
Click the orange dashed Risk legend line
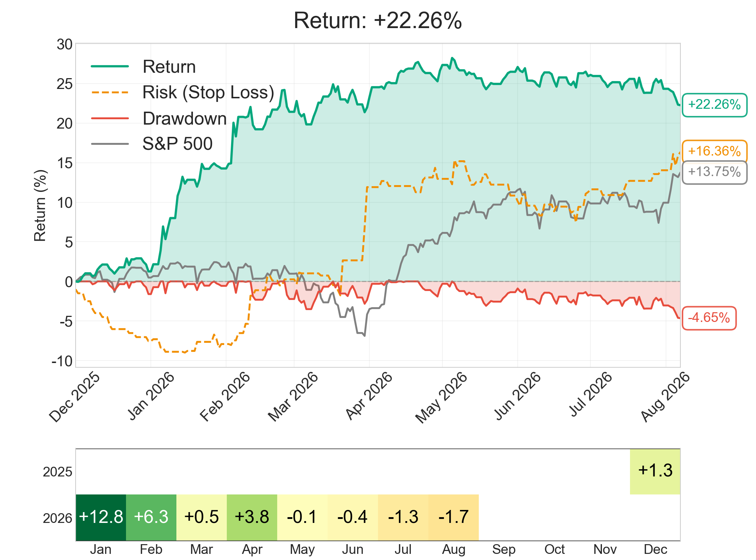[x=110, y=93]
